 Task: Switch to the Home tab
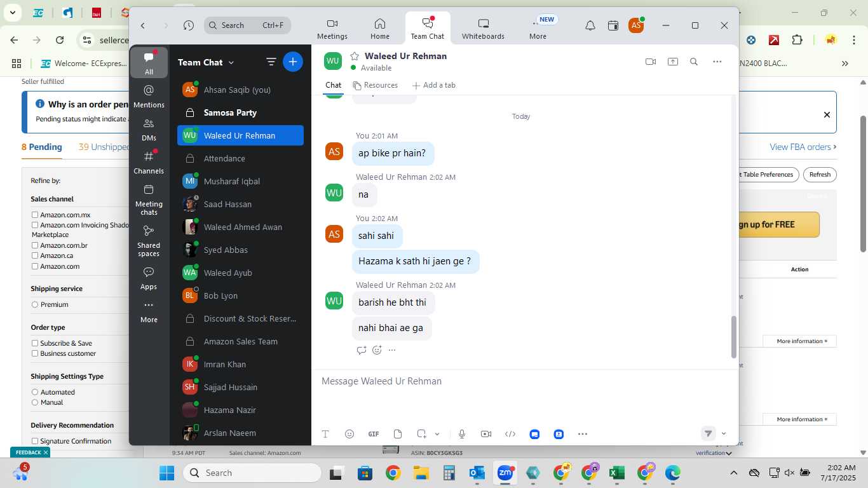(380, 29)
